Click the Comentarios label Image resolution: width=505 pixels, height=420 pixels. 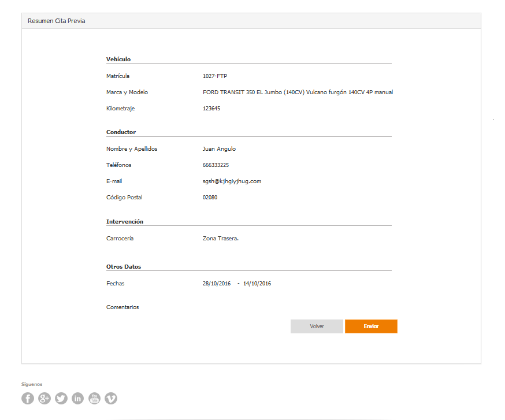coord(122,307)
